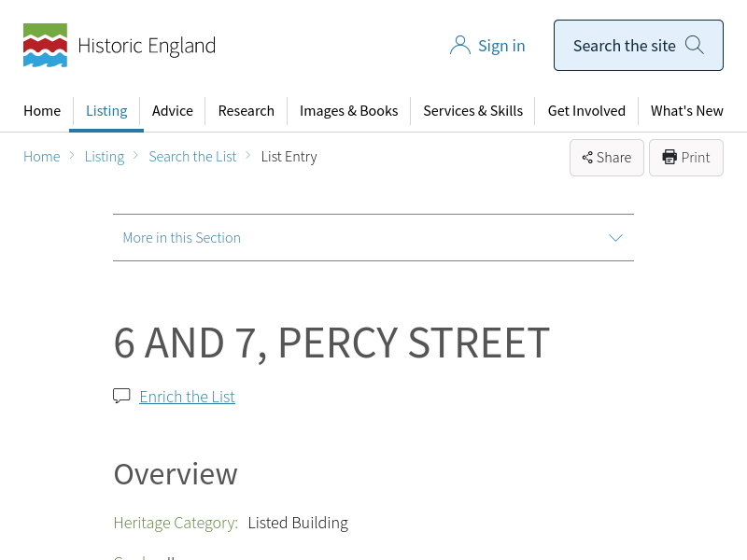Open the Advice menu item
The width and height of the screenshot is (747, 560).
tap(173, 111)
